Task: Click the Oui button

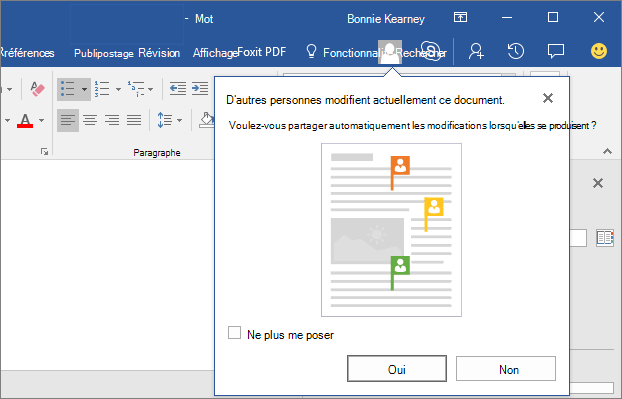Action: pos(397,369)
